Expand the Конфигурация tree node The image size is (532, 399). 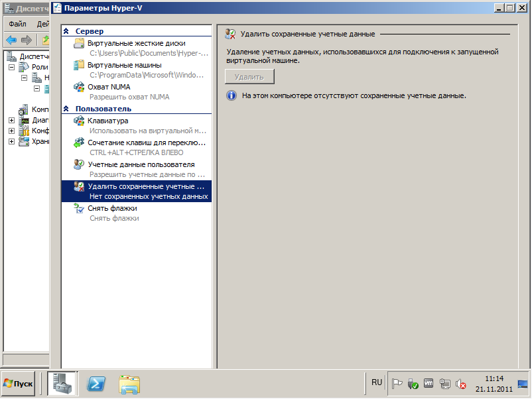click(11, 131)
